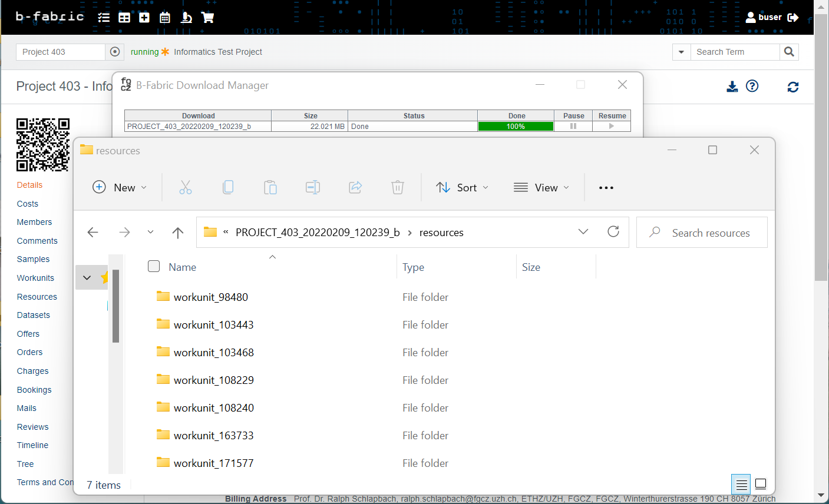Open the Datasets sidebar item
829x504 pixels.
34,315
